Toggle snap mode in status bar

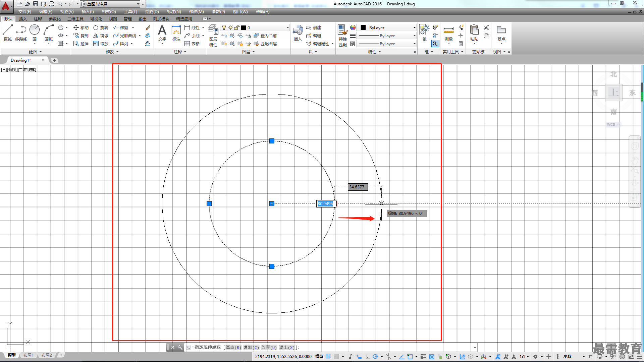tap(336, 356)
